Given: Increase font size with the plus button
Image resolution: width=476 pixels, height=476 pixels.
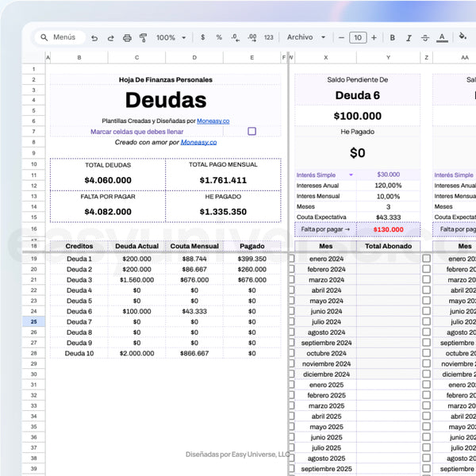Looking at the screenshot, I should (373, 37).
